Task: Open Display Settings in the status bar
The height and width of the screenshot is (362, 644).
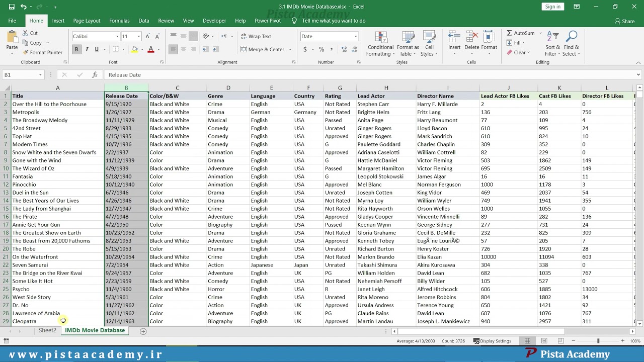Action: 492,341
